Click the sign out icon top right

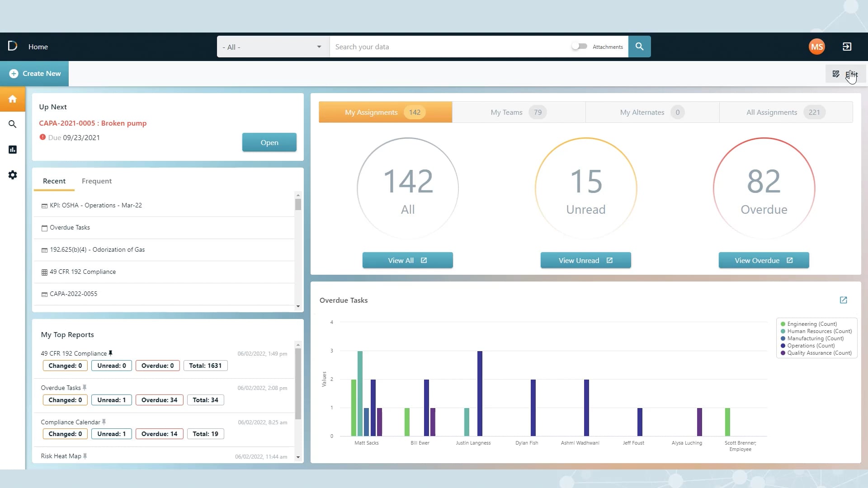847,47
